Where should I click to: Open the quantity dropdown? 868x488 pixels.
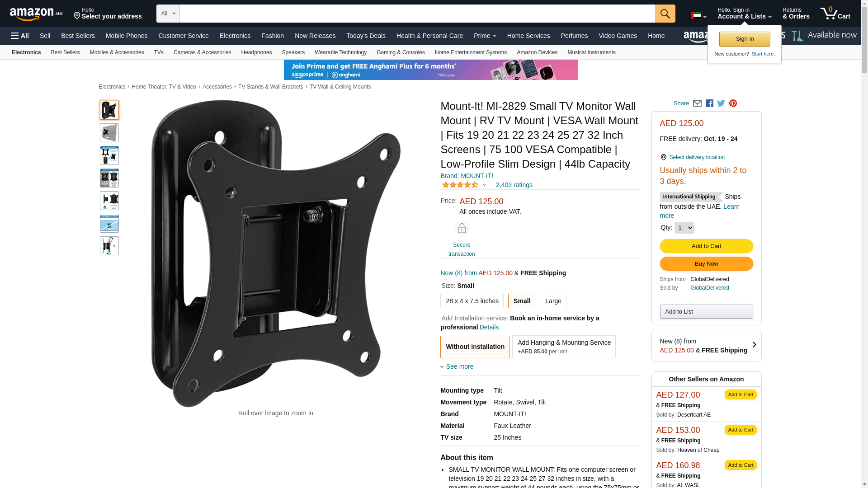[684, 228]
